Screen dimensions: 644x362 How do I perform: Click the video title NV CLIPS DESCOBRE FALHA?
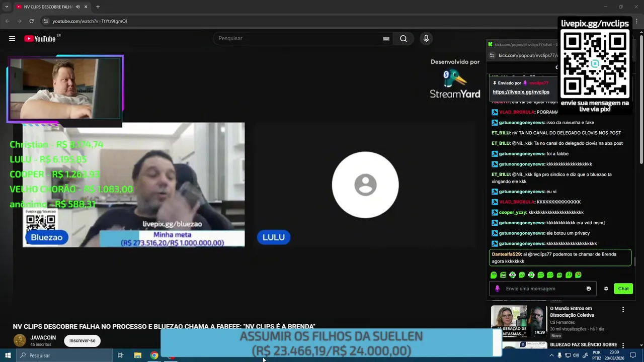[164, 326]
